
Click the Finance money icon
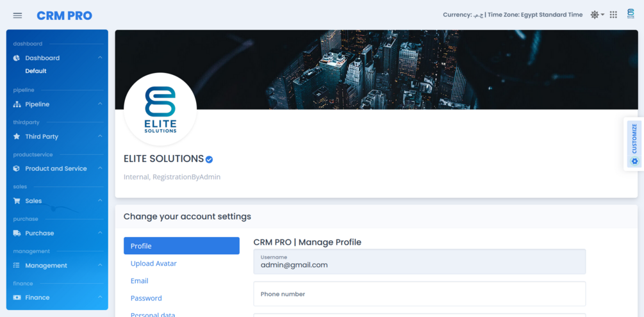point(17,297)
